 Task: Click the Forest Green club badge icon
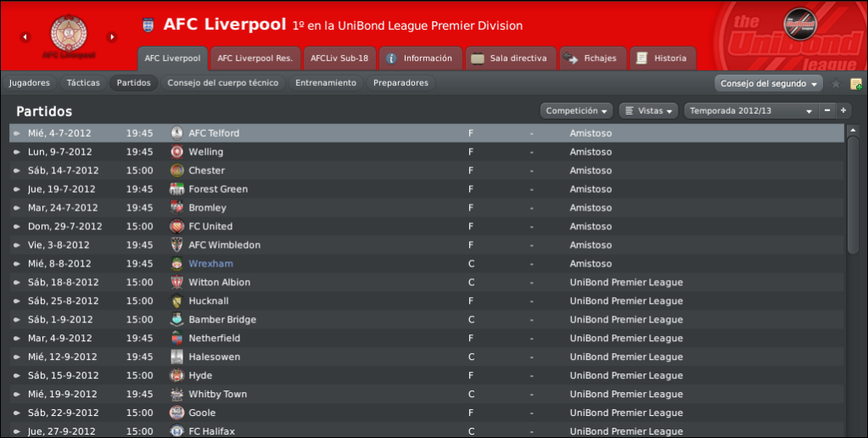[176, 188]
